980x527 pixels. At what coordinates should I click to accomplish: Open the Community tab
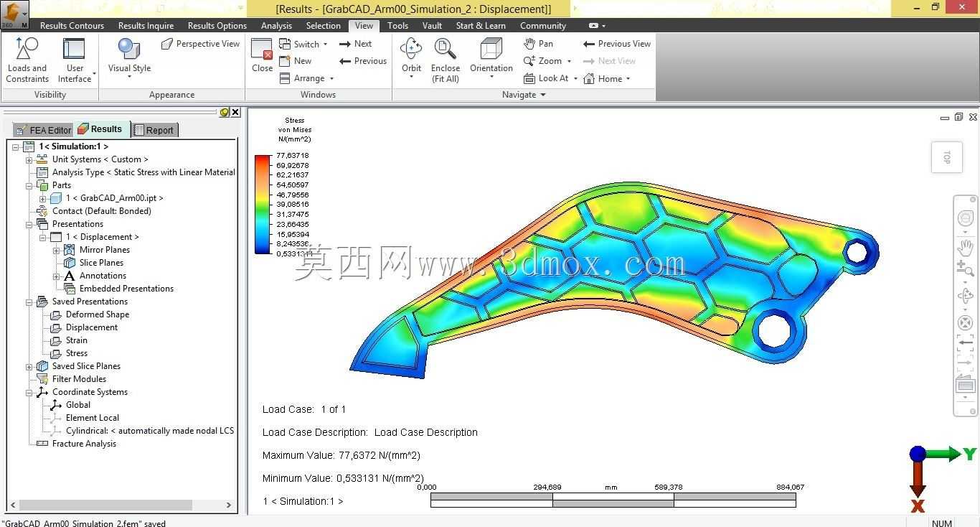click(x=543, y=25)
